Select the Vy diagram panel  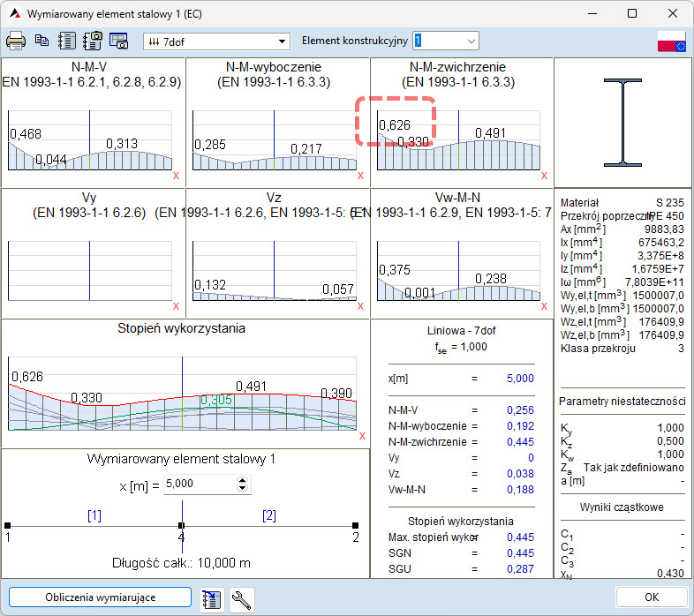point(93,253)
